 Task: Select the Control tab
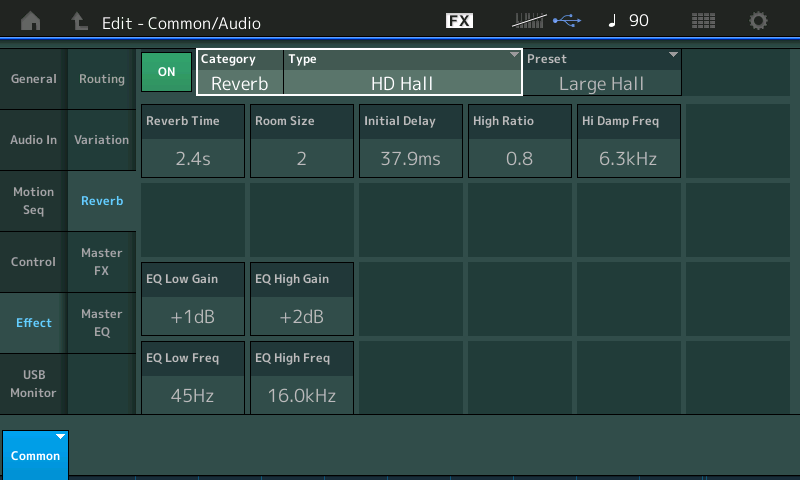pyautogui.click(x=34, y=262)
